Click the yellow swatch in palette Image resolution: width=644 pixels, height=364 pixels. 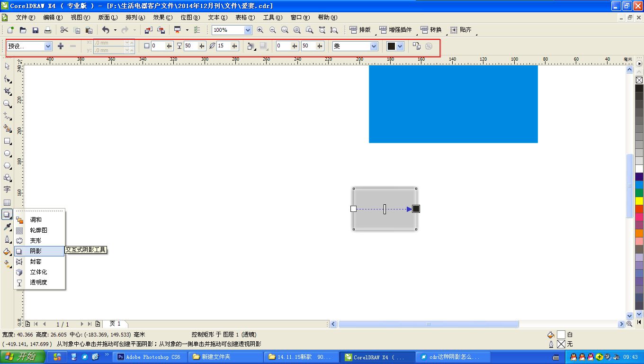point(639,201)
